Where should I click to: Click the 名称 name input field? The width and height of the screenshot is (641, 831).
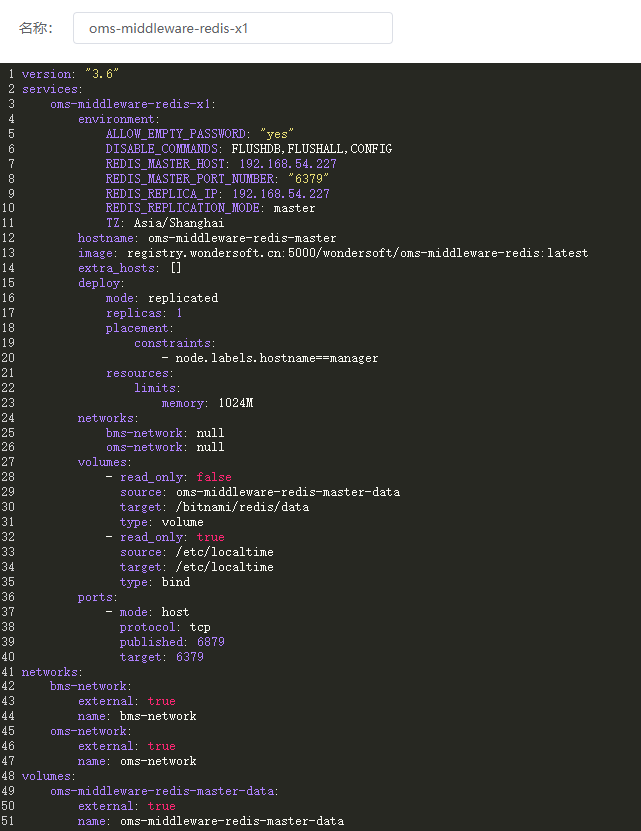[232, 28]
